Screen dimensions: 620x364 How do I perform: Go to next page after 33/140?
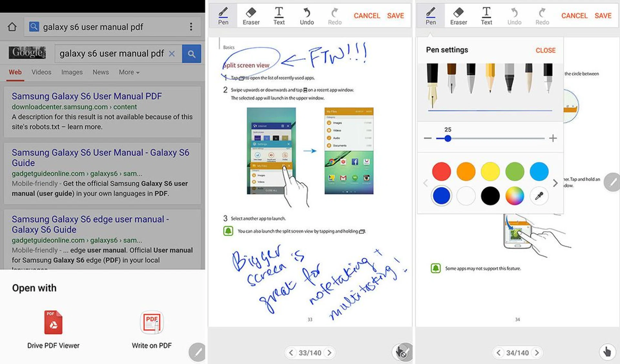pos(329,353)
